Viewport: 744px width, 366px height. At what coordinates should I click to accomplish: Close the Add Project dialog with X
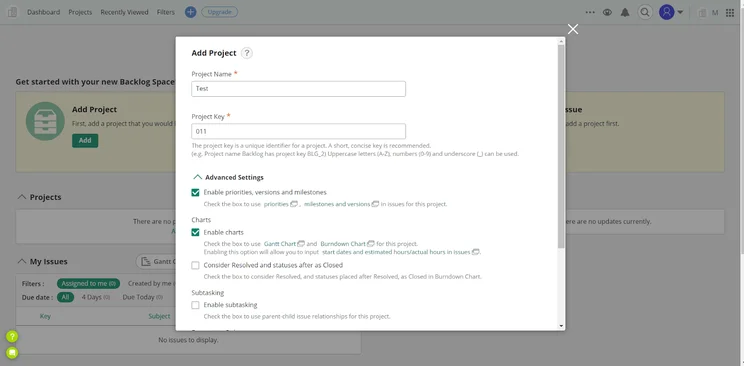tap(573, 29)
